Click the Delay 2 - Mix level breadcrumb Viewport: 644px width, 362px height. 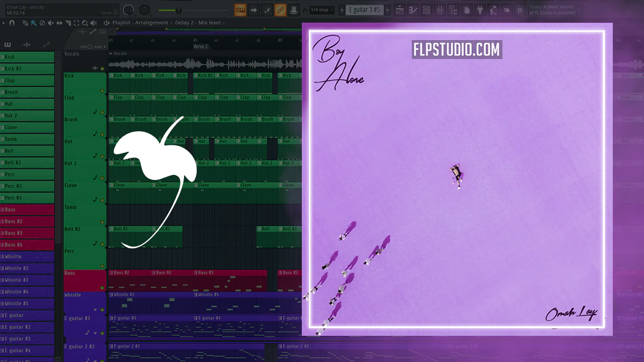198,23
